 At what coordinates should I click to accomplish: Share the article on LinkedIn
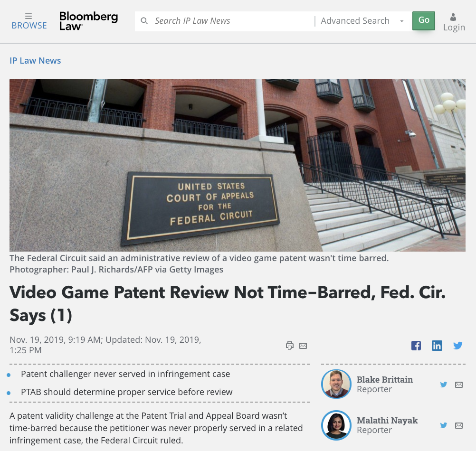pos(437,346)
